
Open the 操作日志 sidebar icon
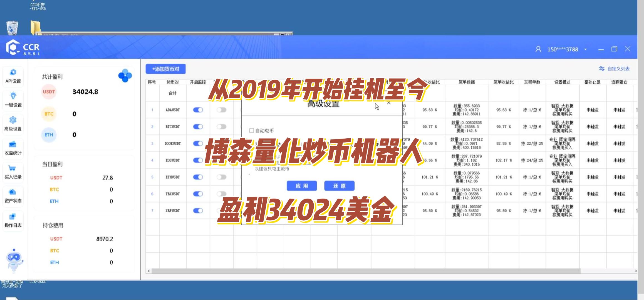tap(13, 220)
